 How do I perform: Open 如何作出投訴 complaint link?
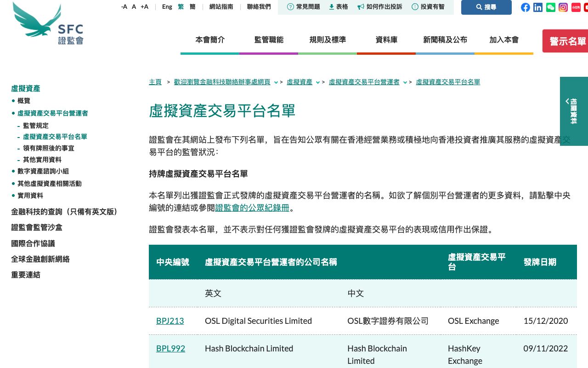[379, 7]
